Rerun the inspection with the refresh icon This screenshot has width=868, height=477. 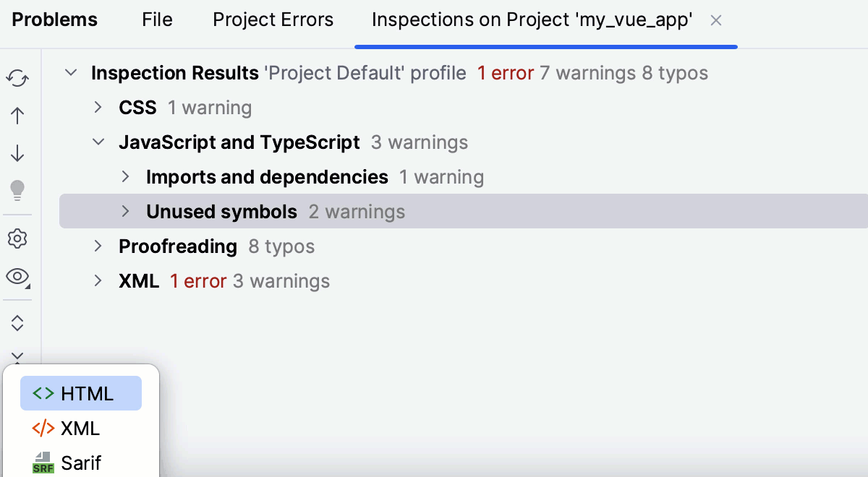[x=17, y=78]
